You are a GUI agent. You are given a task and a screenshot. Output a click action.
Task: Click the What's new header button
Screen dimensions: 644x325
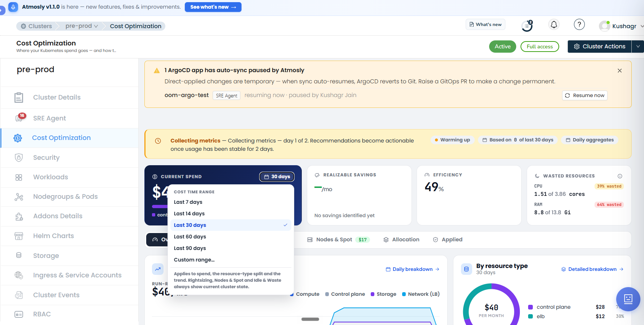tap(485, 25)
